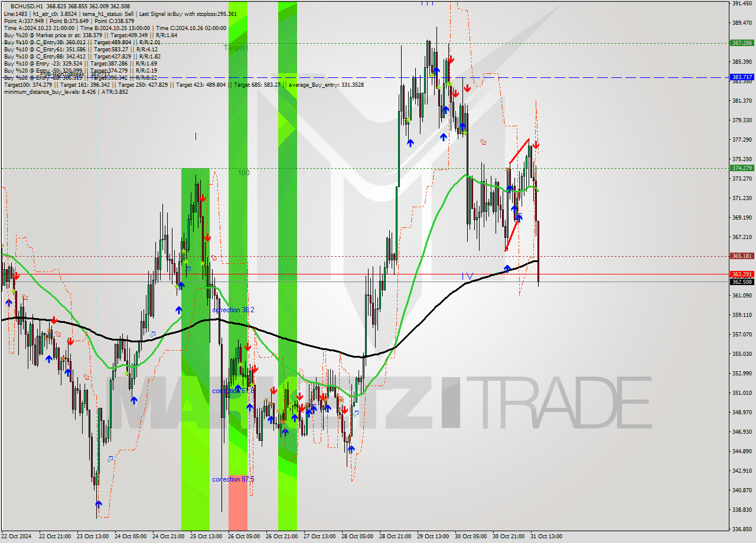Click the current price tag 362.508

[742, 282]
